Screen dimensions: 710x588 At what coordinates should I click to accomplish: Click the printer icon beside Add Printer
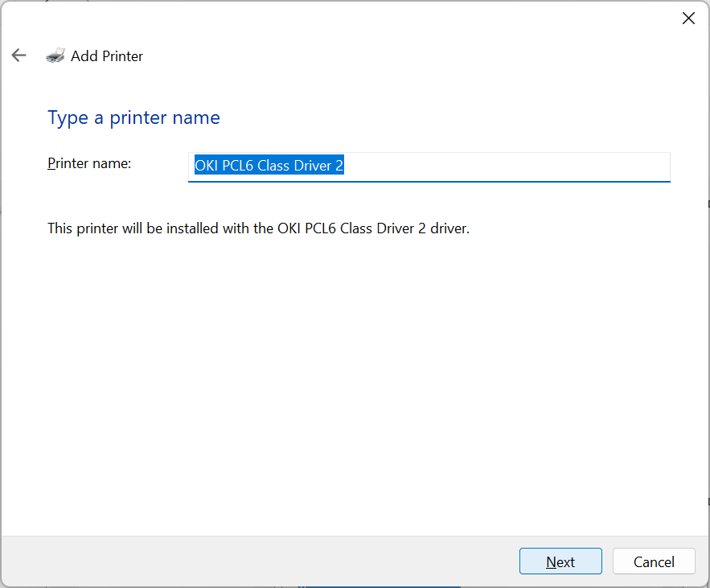tap(55, 56)
